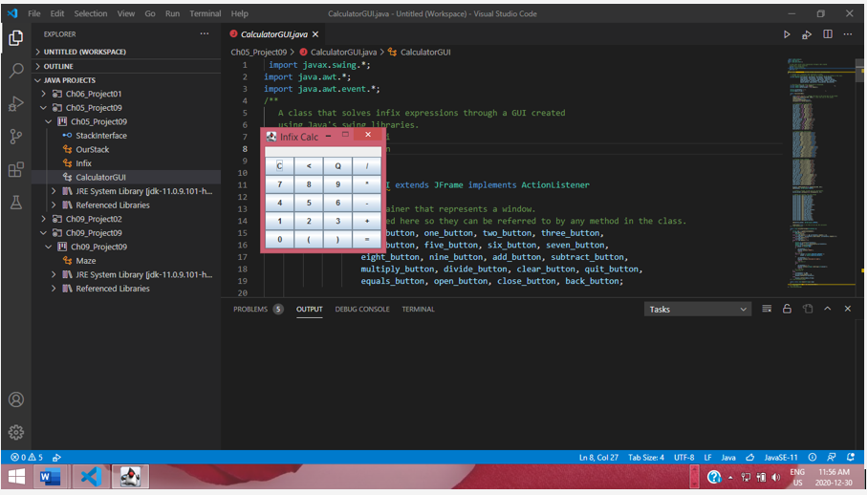Expand the OUTLINE section
This screenshot has width=868, height=495.
point(38,67)
